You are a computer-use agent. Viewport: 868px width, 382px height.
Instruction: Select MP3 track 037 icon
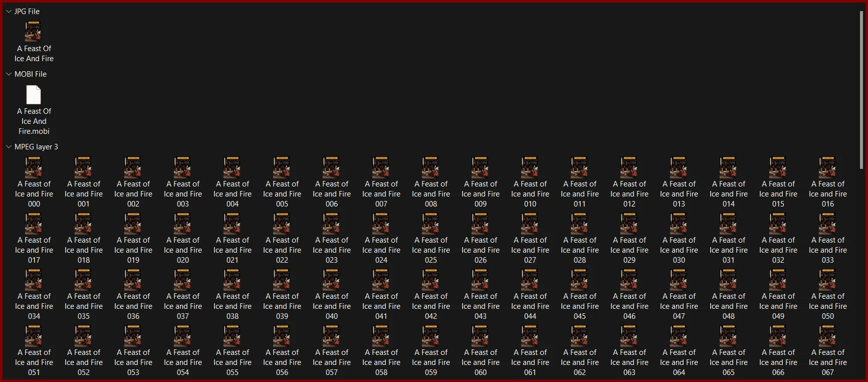pos(182,280)
